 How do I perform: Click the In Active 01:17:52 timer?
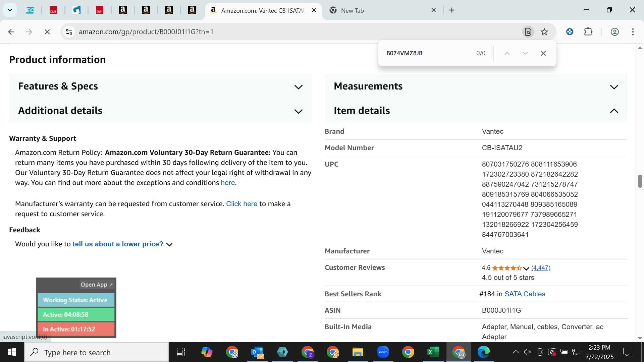[x=76, y=329]
